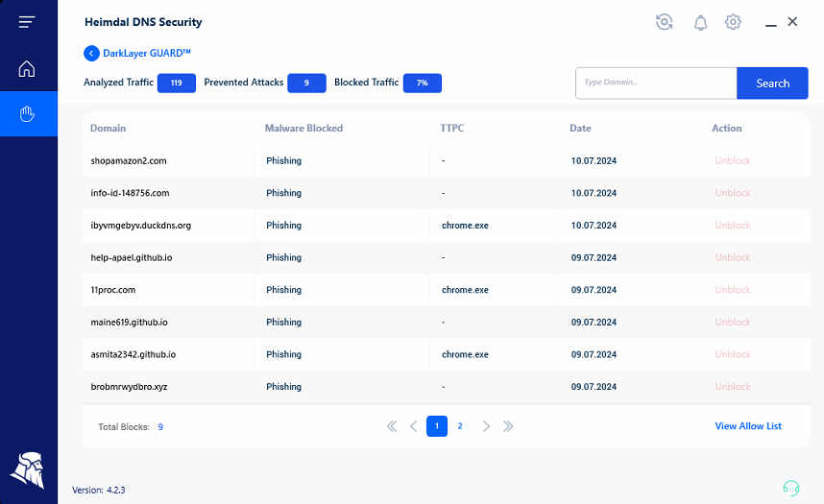Click the TTPC column header
Screen dimensions: 824x504
pyautogui.click(x=452, y=129)
